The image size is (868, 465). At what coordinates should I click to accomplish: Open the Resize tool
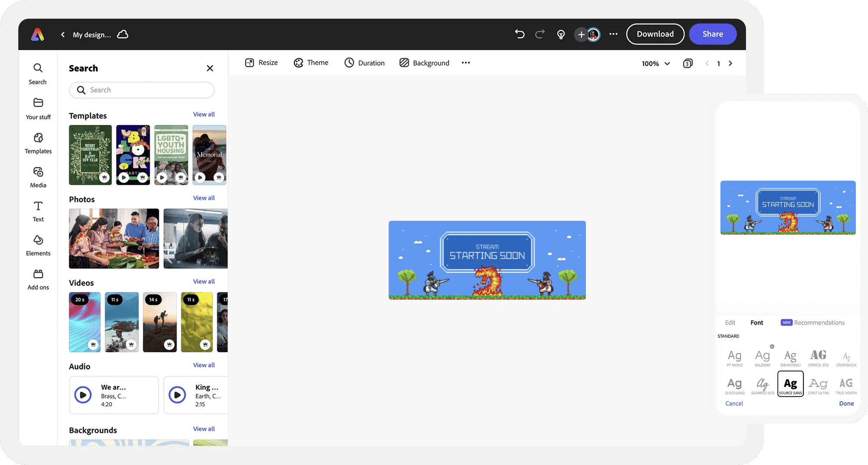[x=261, y=62]
